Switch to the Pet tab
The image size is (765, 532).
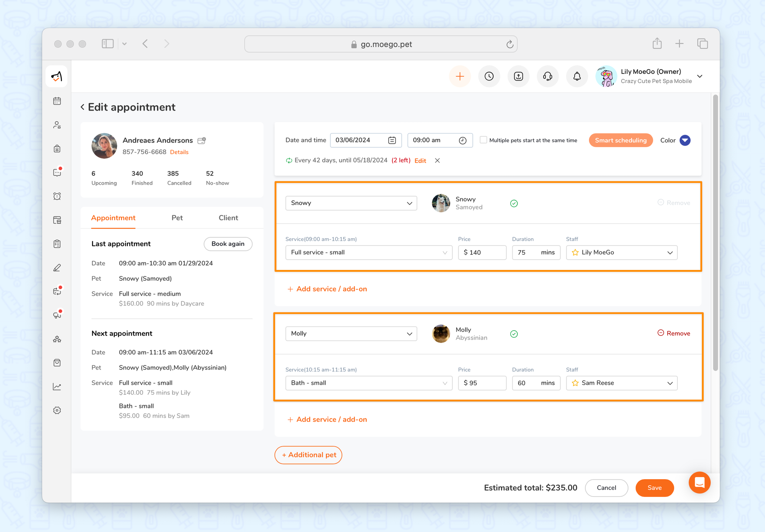pyautogui.click(x=177, y=218)
